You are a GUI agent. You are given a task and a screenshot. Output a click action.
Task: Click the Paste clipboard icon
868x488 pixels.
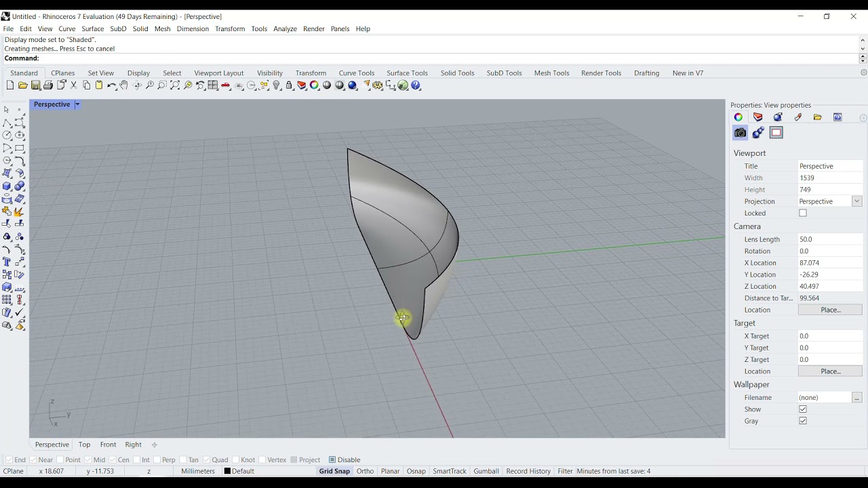click(99, 85)
